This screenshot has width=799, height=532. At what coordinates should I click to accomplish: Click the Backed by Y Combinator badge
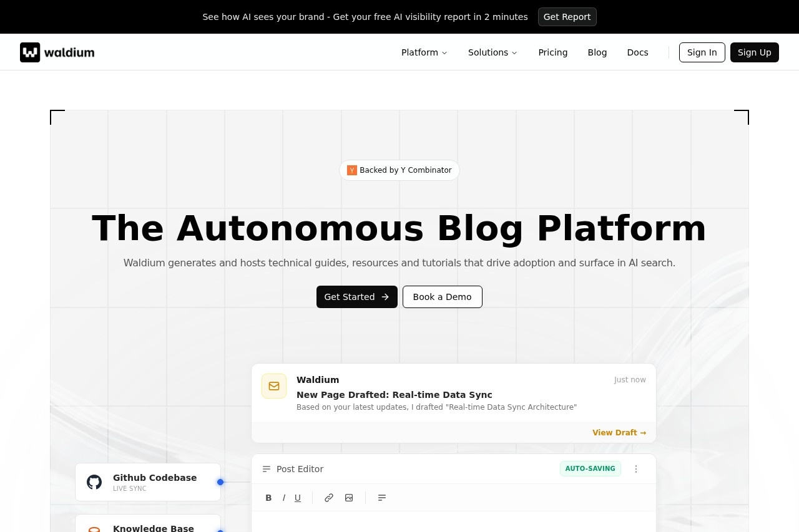coord(399,170)
